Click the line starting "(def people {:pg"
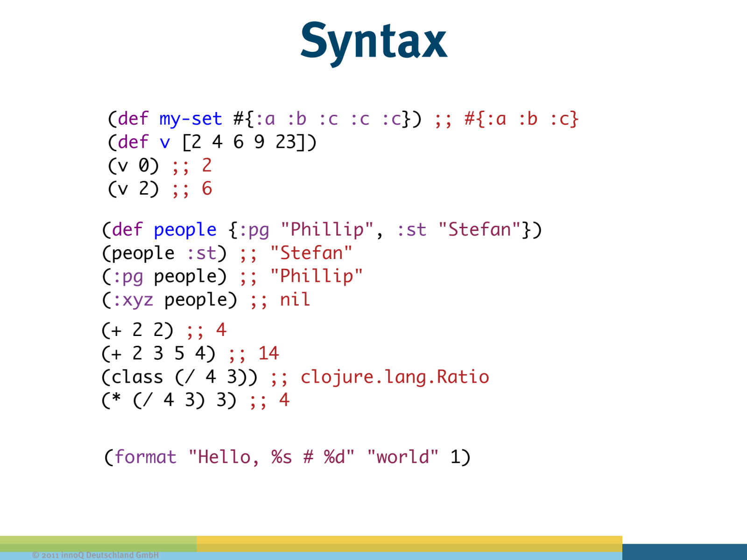747x560 pixels. tap(322, 230)
